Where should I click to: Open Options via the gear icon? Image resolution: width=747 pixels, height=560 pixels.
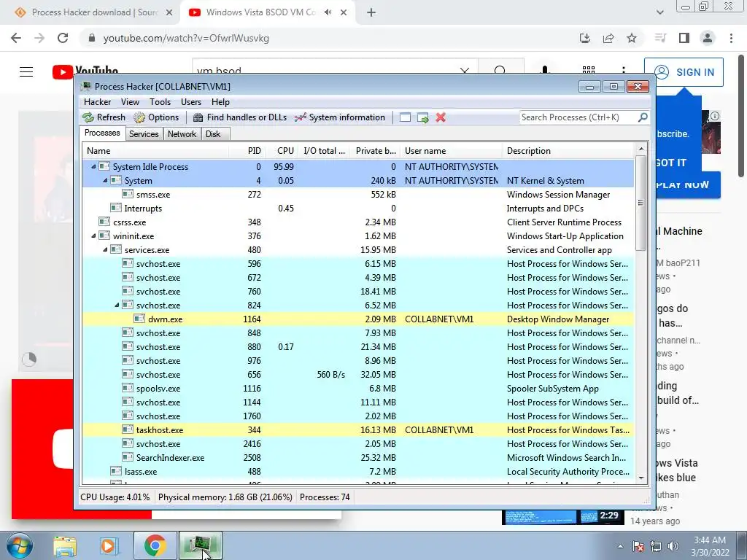pyautogui.click(x=139, y=117)
